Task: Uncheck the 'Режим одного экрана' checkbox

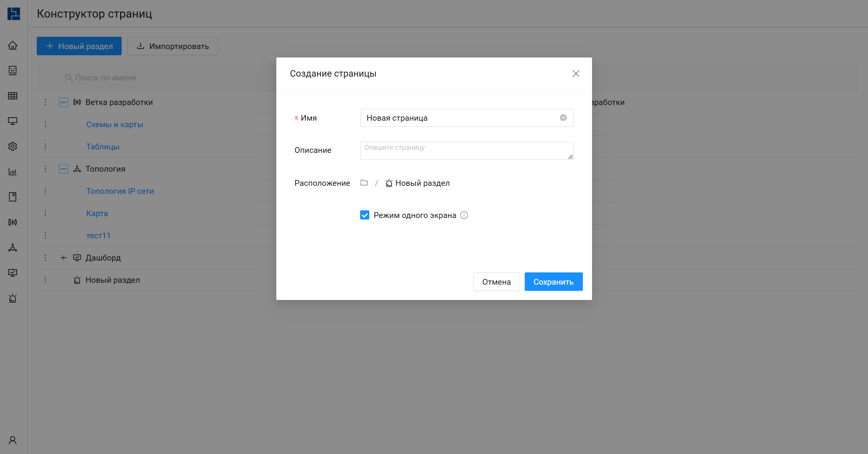Action: tap(365, 215)
